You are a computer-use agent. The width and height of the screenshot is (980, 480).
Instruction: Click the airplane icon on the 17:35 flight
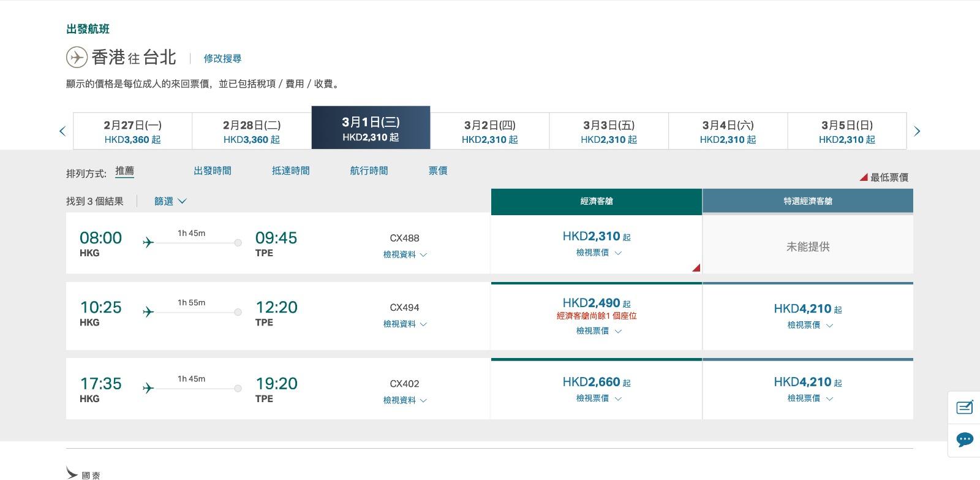(148, 388)
